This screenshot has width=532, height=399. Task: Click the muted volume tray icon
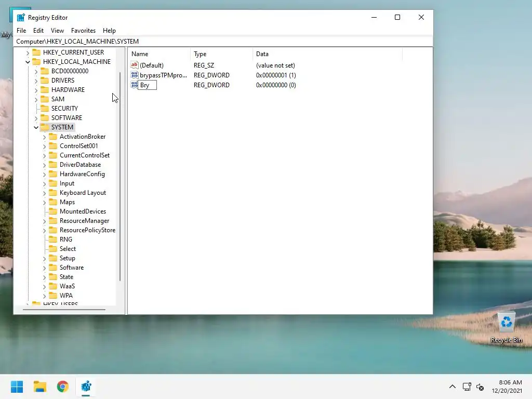(x=480, y=387)
